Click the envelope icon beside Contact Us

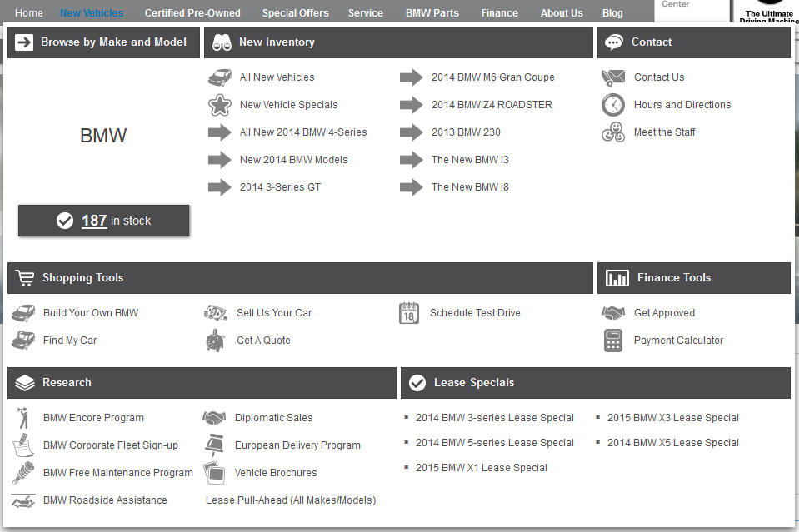(613, 77)
